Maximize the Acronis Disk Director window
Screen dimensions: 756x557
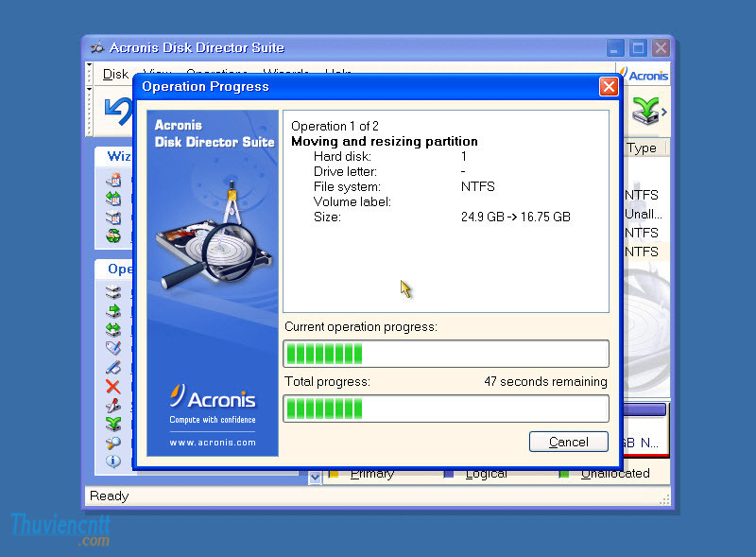[638, 48]
